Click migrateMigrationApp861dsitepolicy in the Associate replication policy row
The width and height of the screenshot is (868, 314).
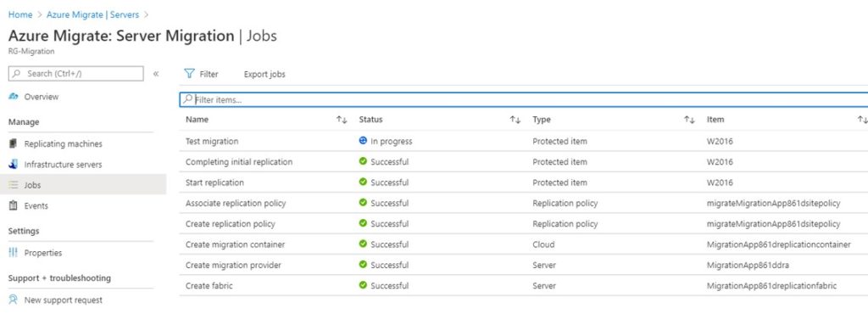[773, 203]
